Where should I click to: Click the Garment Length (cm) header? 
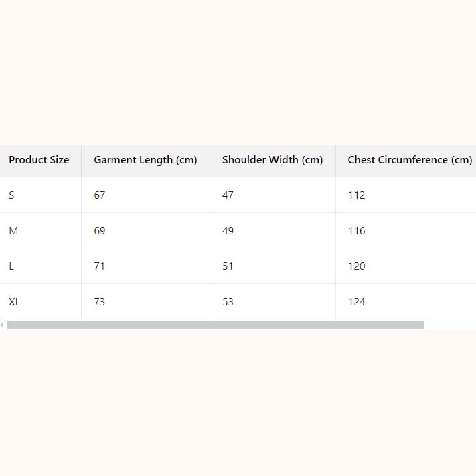(x=145, y=160)
